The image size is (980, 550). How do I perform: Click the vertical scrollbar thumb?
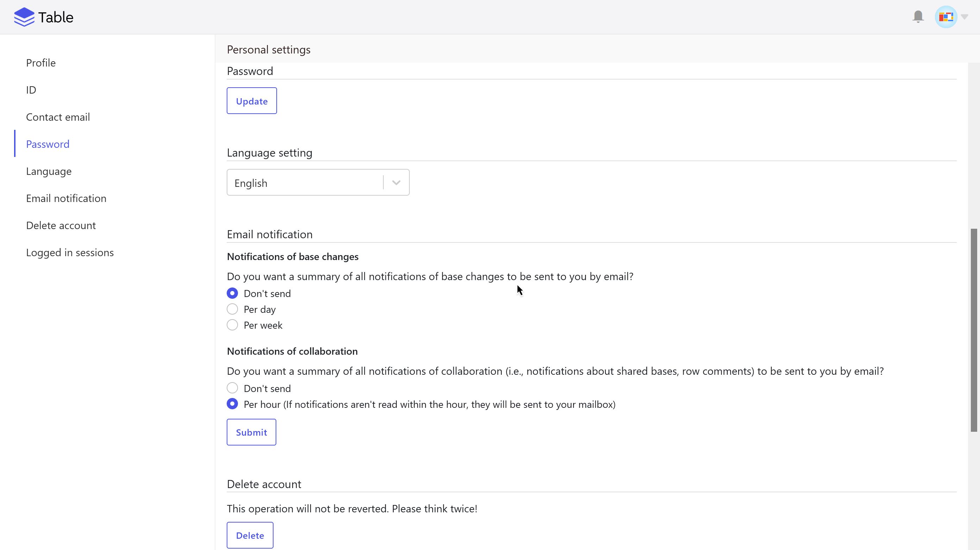[974, 330]
